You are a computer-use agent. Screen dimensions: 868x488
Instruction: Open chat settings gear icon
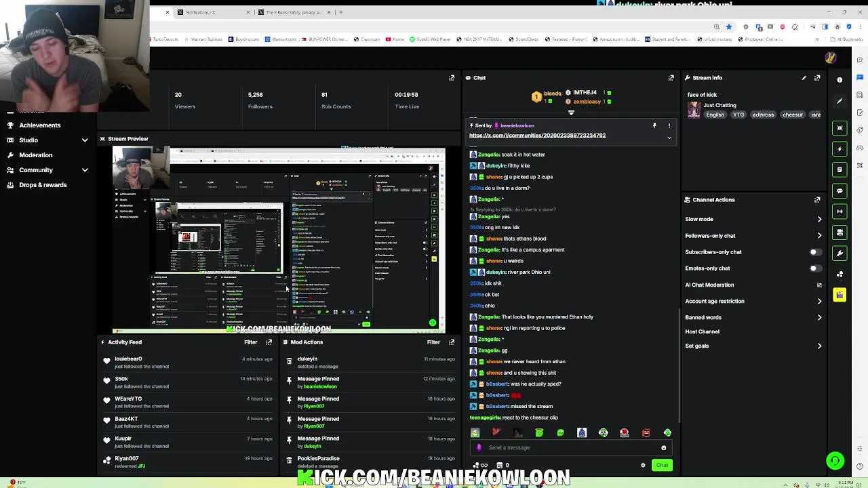[x=643, y=465]
